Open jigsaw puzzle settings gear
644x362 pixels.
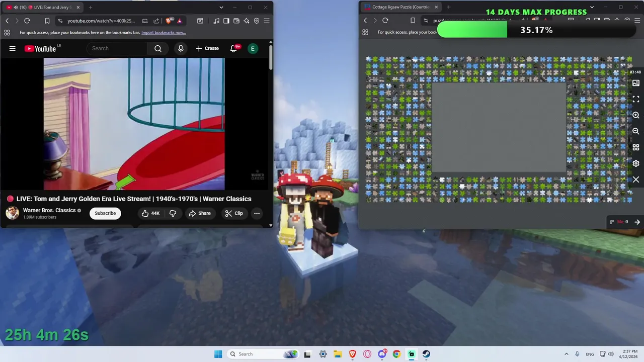[x=636, y=163]
